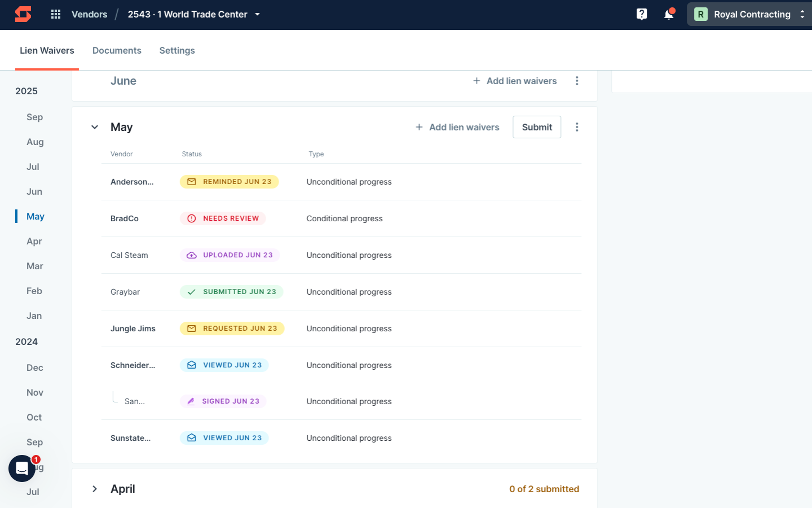Expand the April lien waivers section
Viewport: 812px width, 508px height.
click(x=95, y=489)
